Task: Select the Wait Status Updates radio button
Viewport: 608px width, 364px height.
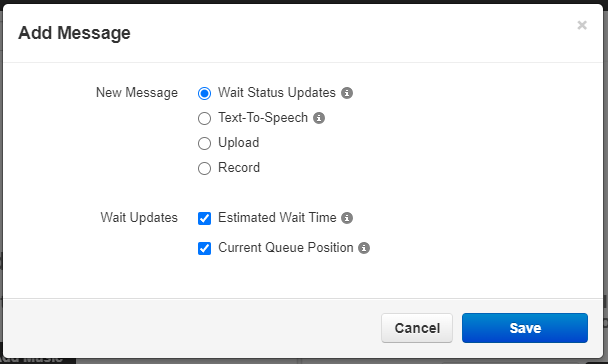Action: (x=204, y=93)
